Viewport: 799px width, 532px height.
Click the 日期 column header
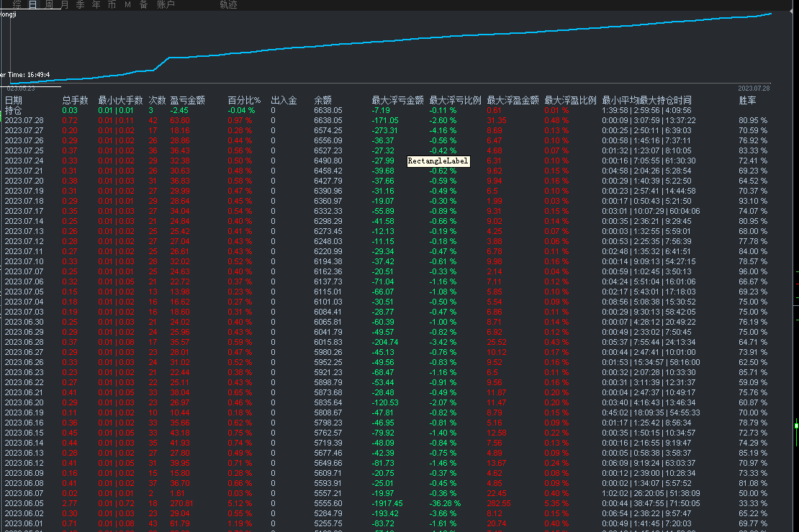pos(14,100)
